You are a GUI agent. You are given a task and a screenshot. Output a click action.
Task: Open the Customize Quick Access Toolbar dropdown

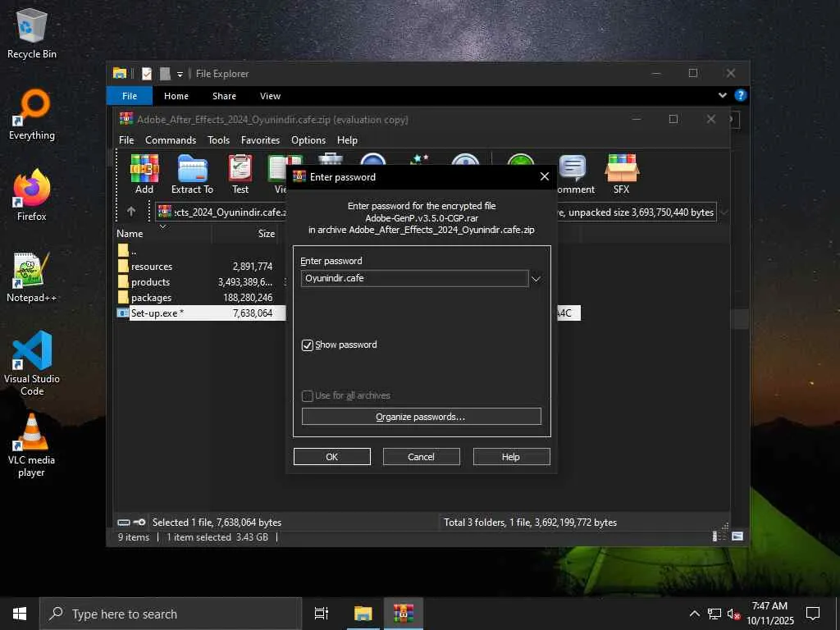180,74
